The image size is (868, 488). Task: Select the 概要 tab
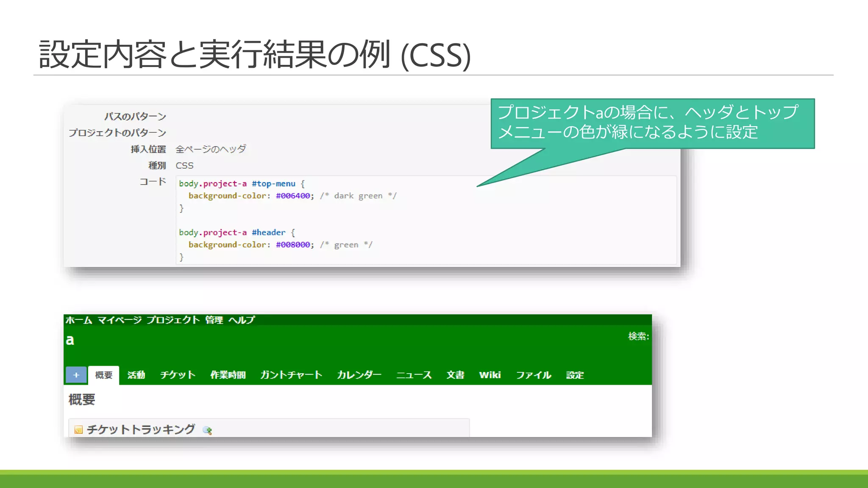[104, 375]
